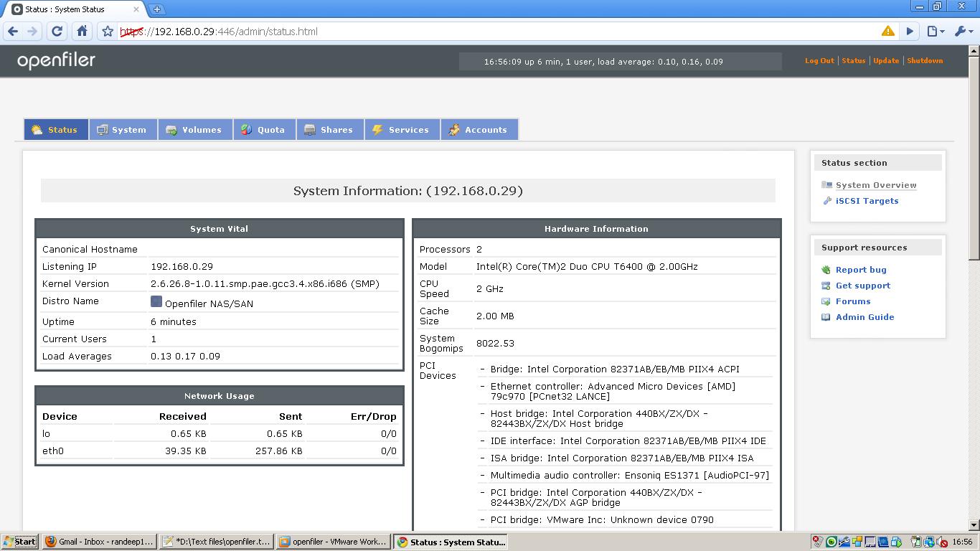Click the muted volume tray icon

[x=942, y=542]
